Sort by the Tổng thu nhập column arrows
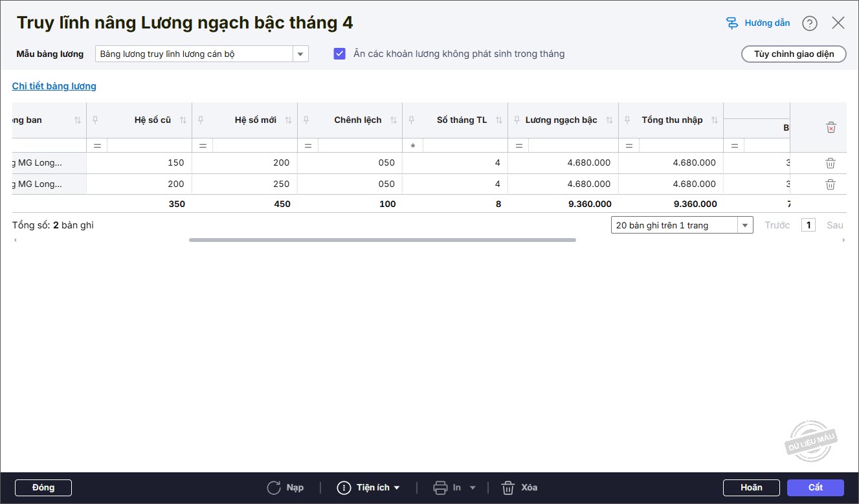859x504 pixels. pyautogui.click(x=715, y=120)
